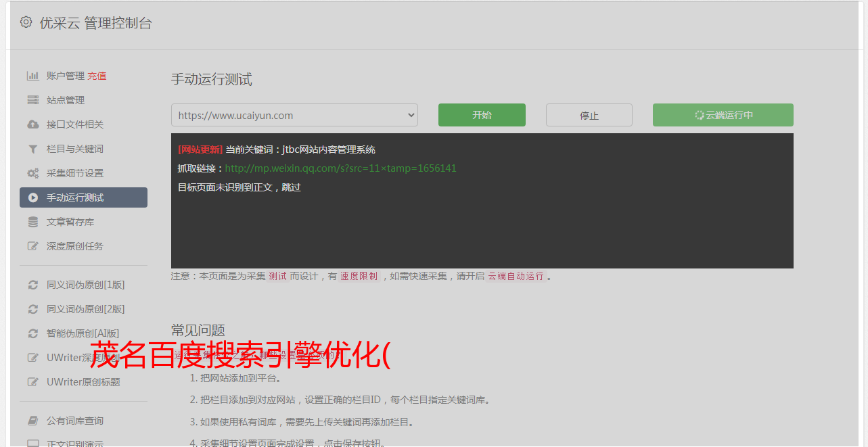
Task: Open the mp.weixin.qq.com link in the log
Action: coord(340,168)
